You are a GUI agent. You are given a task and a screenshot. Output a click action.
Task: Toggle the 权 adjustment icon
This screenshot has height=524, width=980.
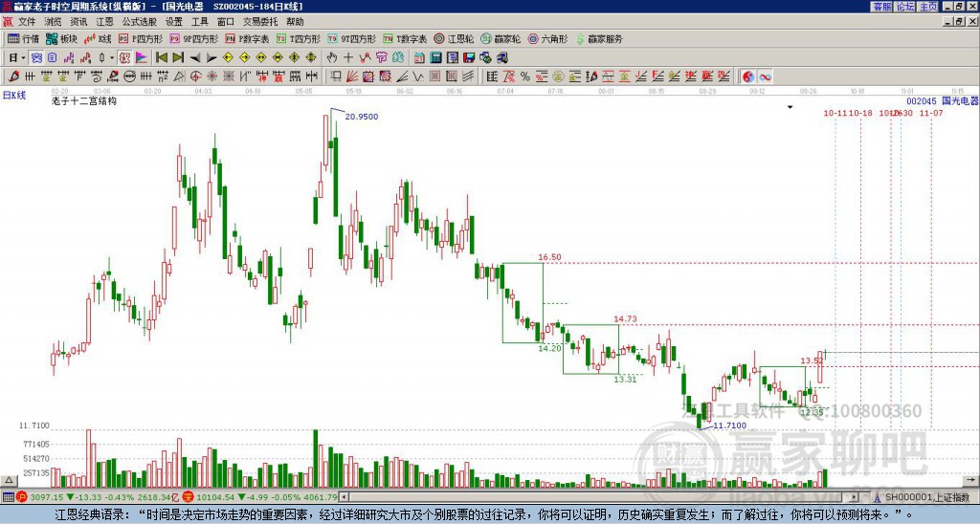[124, 58]
